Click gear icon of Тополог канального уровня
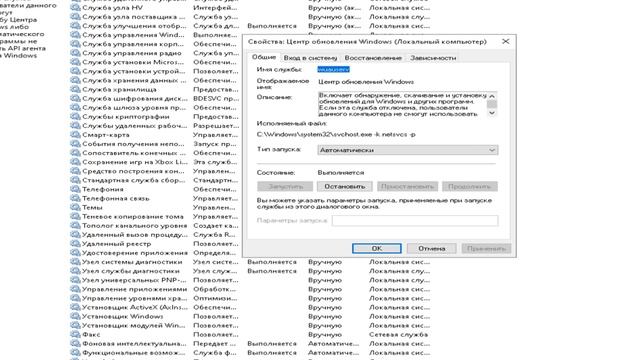This screenshot has width=640, height=360. coord(75,226)
